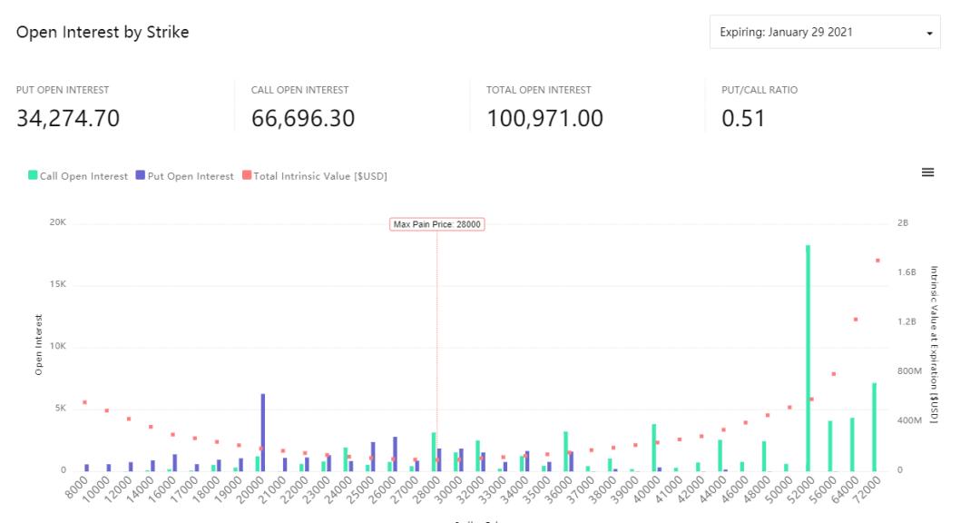Image resolution: width=980 pixels, height=523 pixels.
Task: Open the chart hamburger menu icon
Action: point(927,173)
